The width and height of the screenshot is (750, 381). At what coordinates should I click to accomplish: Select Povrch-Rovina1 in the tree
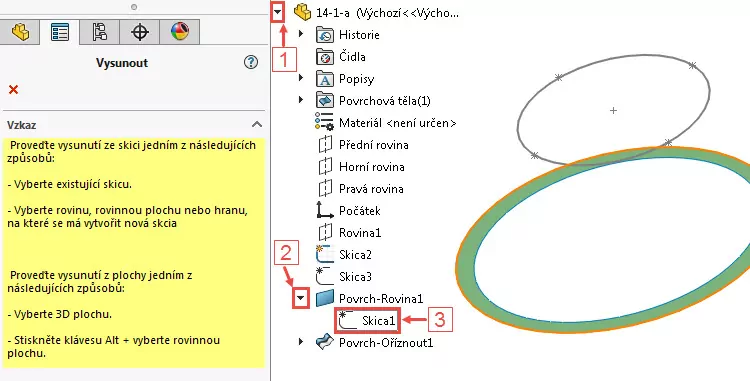click(x=381, y=299)
